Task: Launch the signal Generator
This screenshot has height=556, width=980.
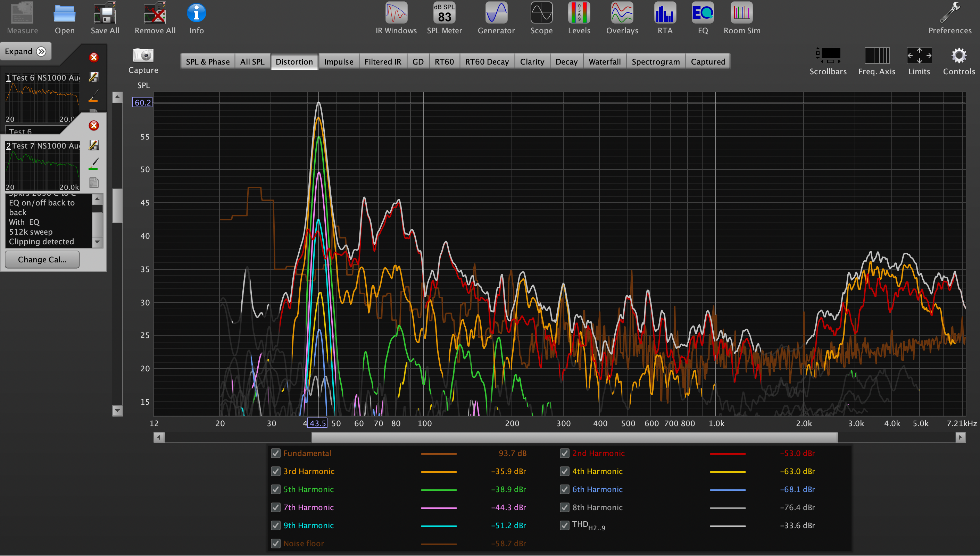Action: [x=496, y=12]
